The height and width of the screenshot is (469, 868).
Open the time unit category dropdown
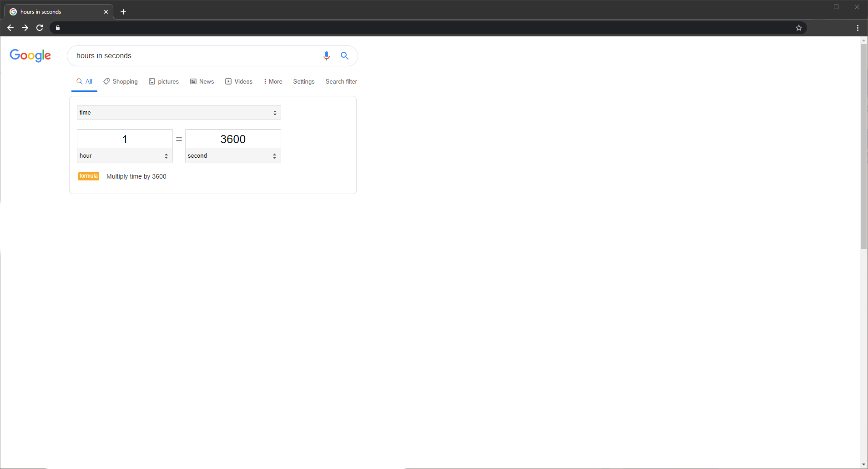point(179,113)
